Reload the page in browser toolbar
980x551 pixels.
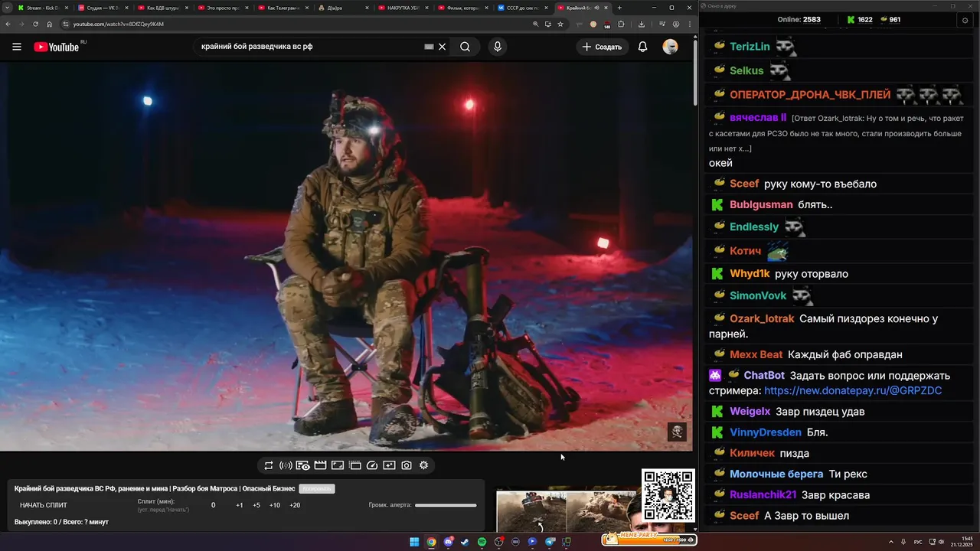click(x=35, y=24)
